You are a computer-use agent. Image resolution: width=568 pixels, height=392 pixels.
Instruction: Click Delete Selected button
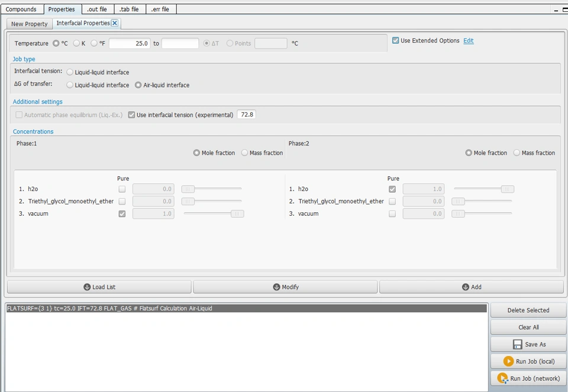(x=528, y=310)
